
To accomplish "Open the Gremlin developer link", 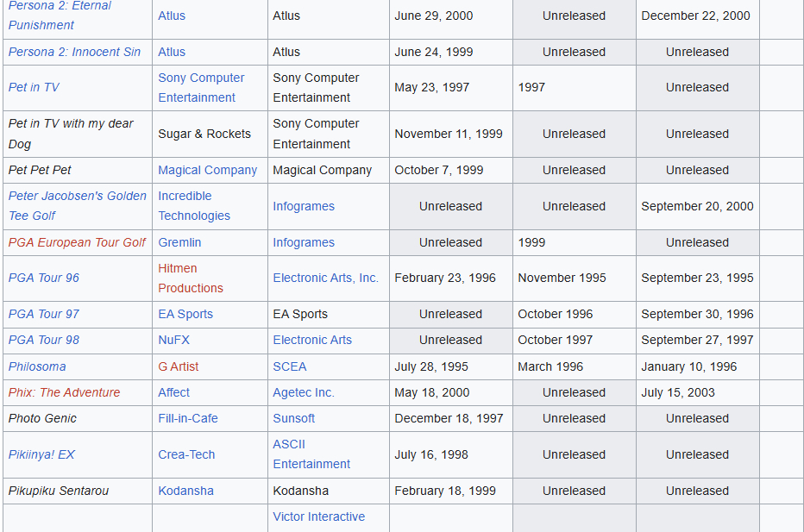I will tap(179, 242).
